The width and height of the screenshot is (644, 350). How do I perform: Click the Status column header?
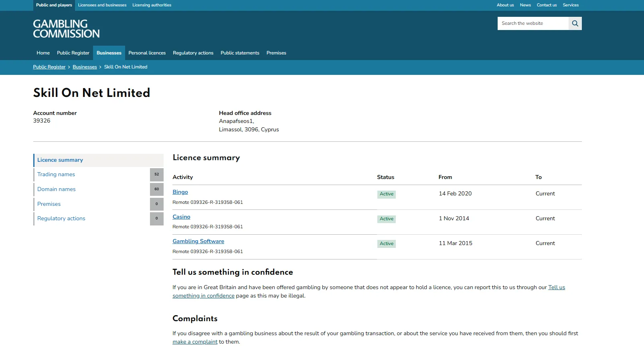[385, 177]
